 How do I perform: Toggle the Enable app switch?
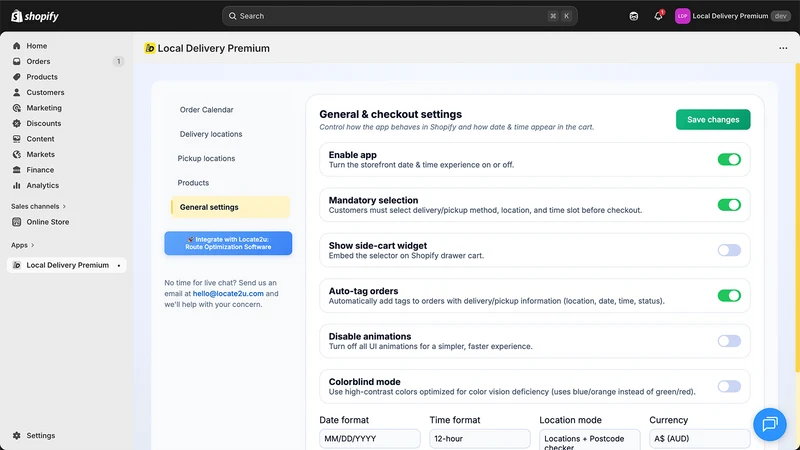(729, 160)
